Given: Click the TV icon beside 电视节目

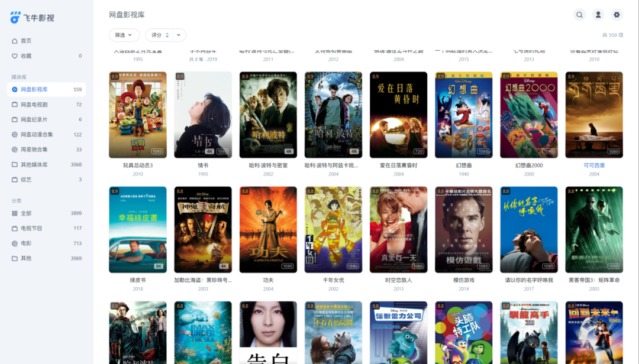Looking at the screenshot, I should point(15,228).
